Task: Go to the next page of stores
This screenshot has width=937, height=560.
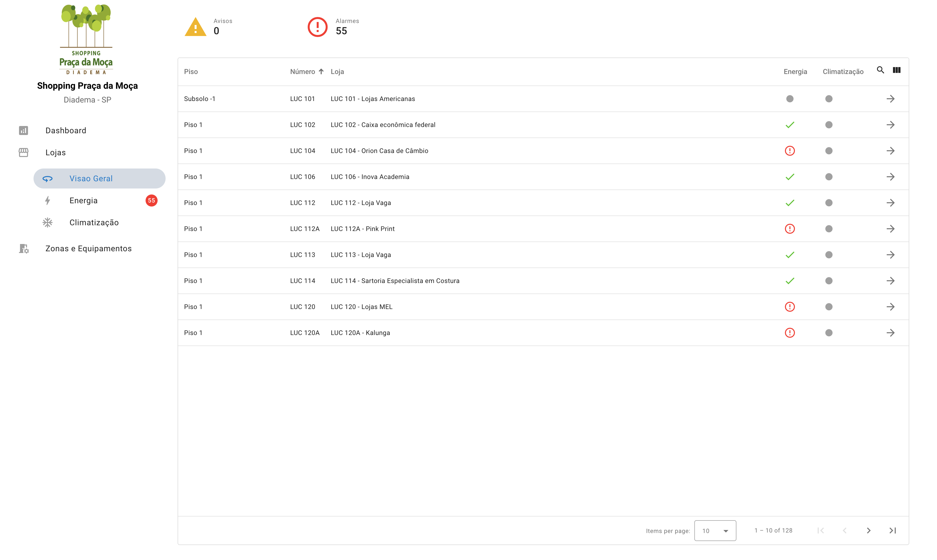Action: [x=869, y=530]
